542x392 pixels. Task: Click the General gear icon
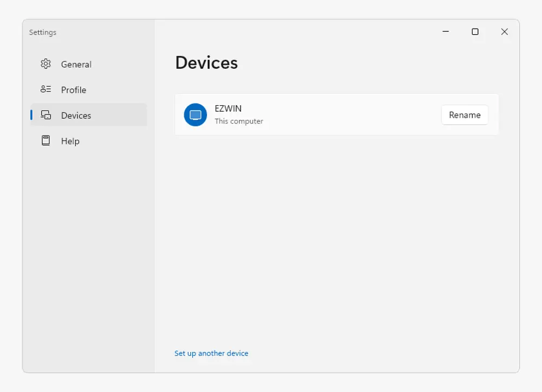tap(46, 64)
